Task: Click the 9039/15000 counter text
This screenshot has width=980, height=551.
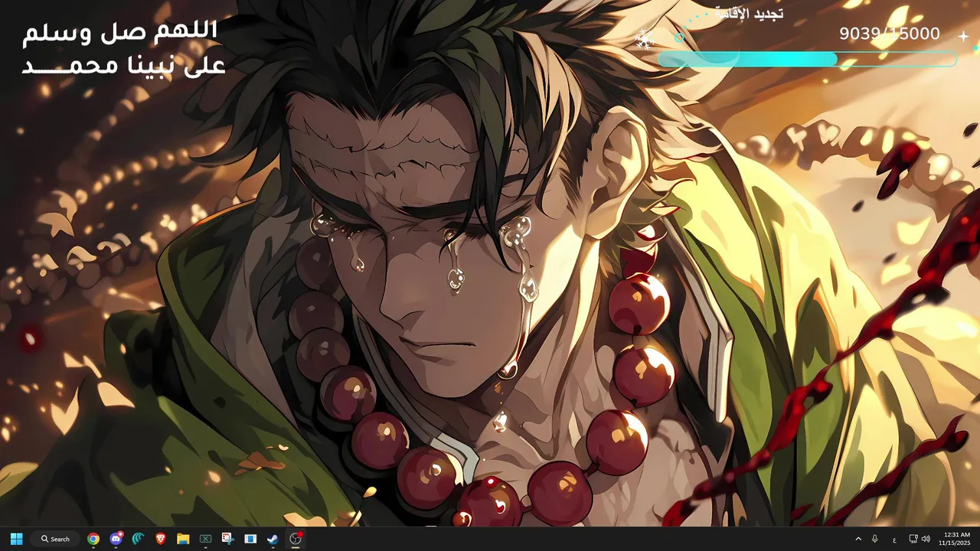Action: click(890, 34)
